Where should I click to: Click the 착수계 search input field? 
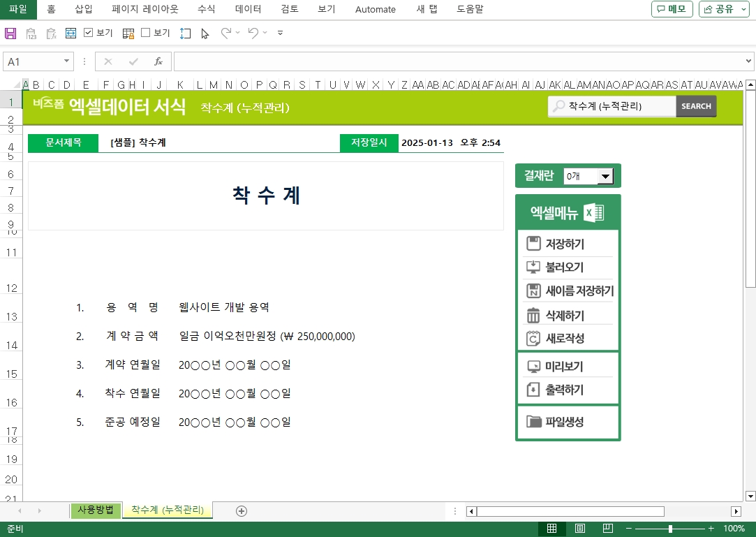(x=612, y=106)
